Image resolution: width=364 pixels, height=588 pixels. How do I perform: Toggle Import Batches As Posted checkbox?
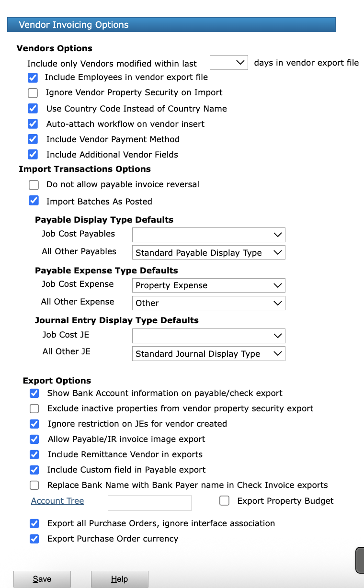click(34, 201)
